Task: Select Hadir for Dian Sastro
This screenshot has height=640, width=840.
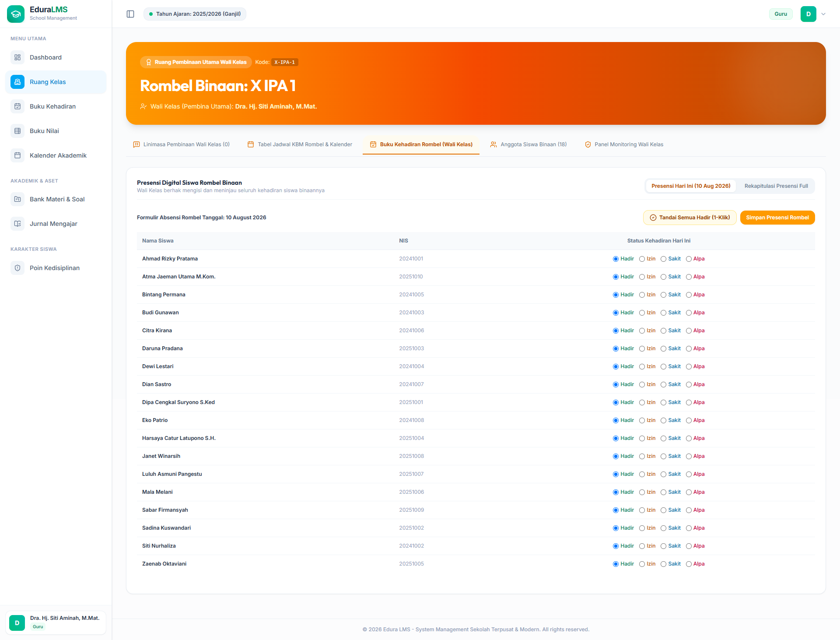Action: pyautogui.click(x=616, y=385)
